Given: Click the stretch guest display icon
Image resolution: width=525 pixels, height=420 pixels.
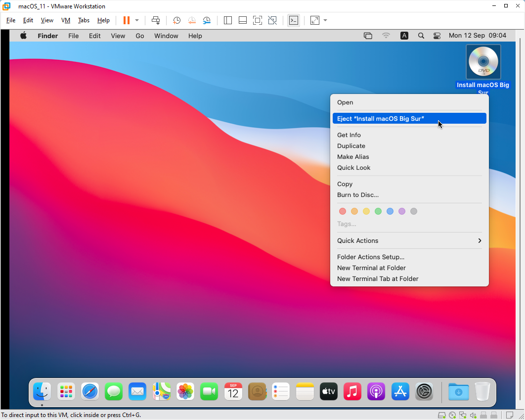Looking at the screenshot, I should click(x=315, y=20).
